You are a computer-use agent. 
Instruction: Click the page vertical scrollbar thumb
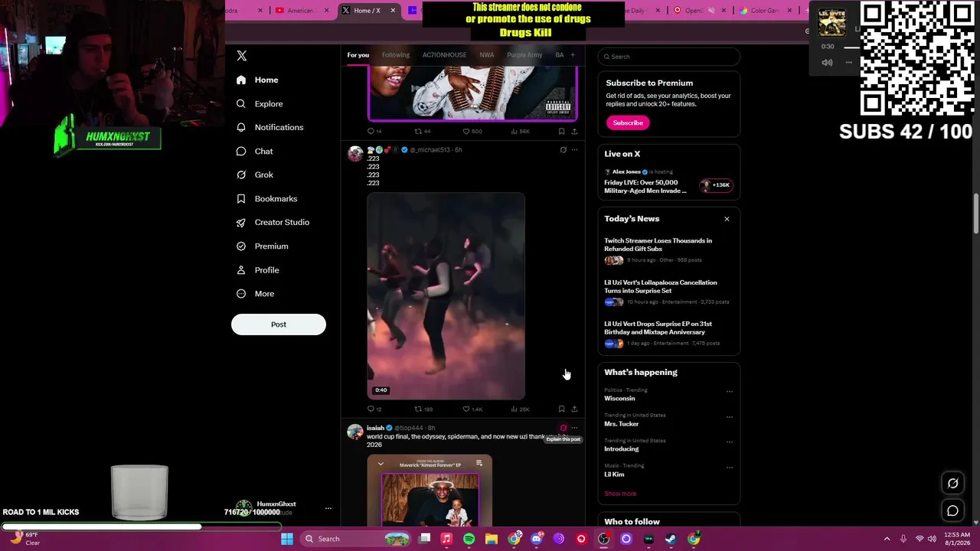(975, 214)
